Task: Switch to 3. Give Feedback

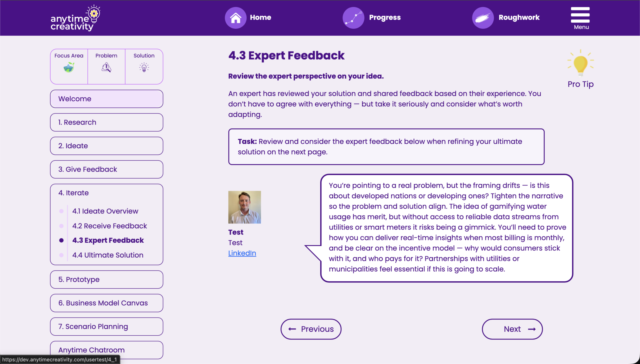Action: (x=106, y=169)
